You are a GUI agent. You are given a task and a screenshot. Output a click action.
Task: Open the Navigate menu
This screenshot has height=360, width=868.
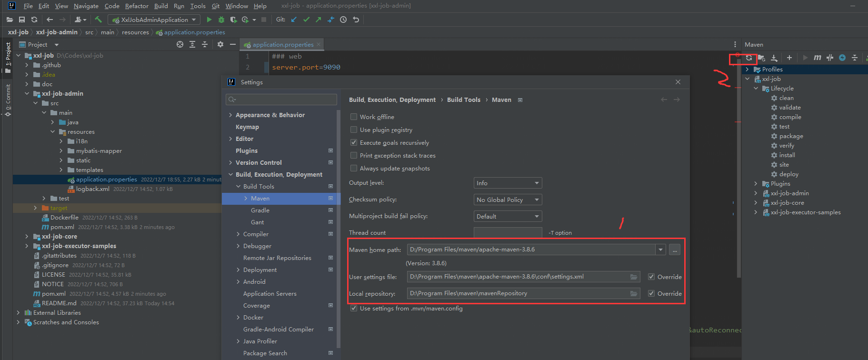point(86,6)
